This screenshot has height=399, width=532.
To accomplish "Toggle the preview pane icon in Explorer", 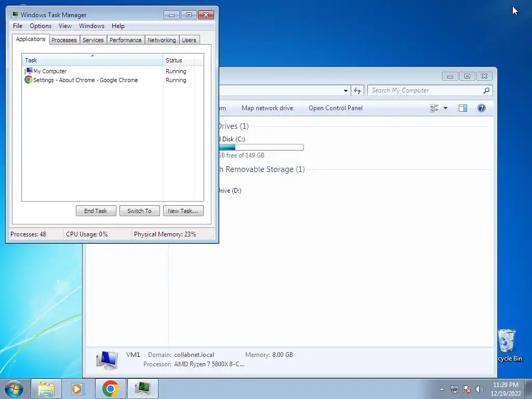I will 463,108.
